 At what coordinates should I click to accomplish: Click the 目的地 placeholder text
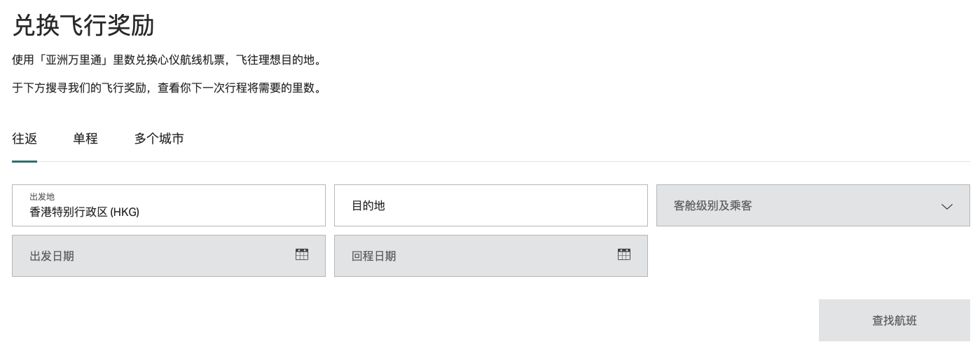tap(368, 205)
